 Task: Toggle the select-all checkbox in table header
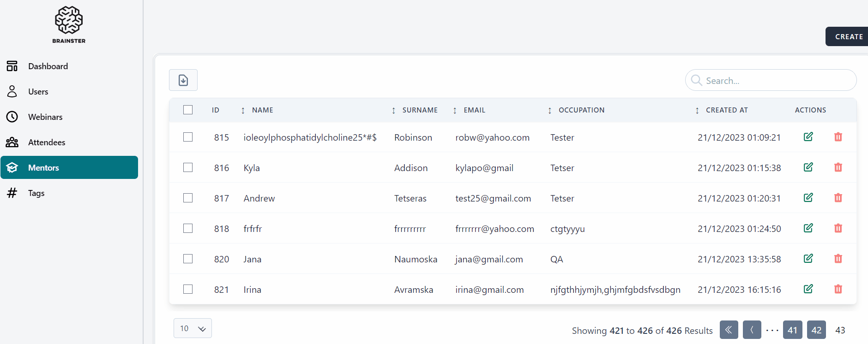pos(188,110)
